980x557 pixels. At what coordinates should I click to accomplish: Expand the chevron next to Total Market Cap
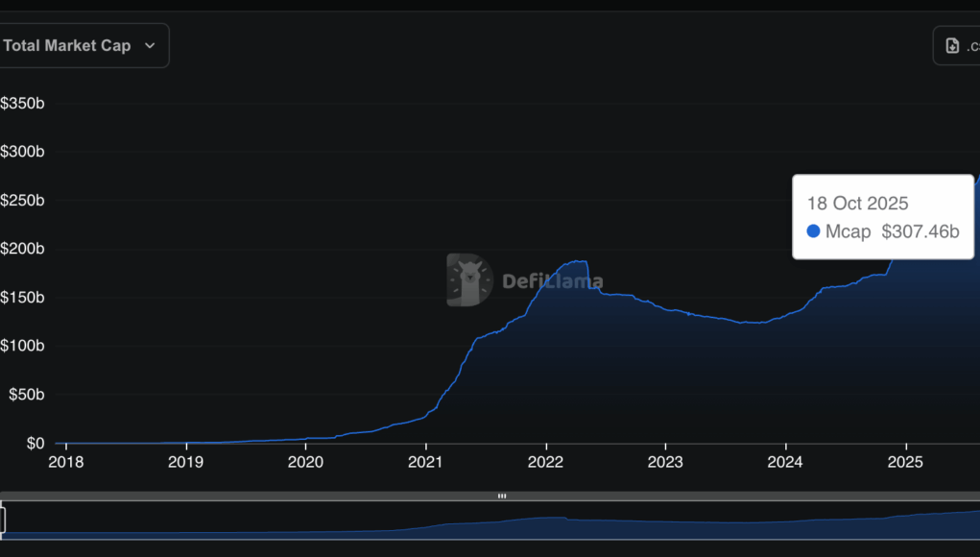(x=150, y=46)
